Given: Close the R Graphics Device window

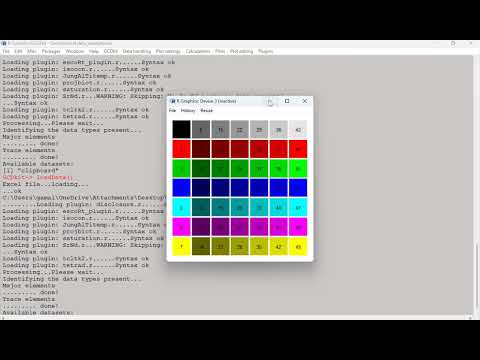Looking at the screenshot, I should pos(305,101).
